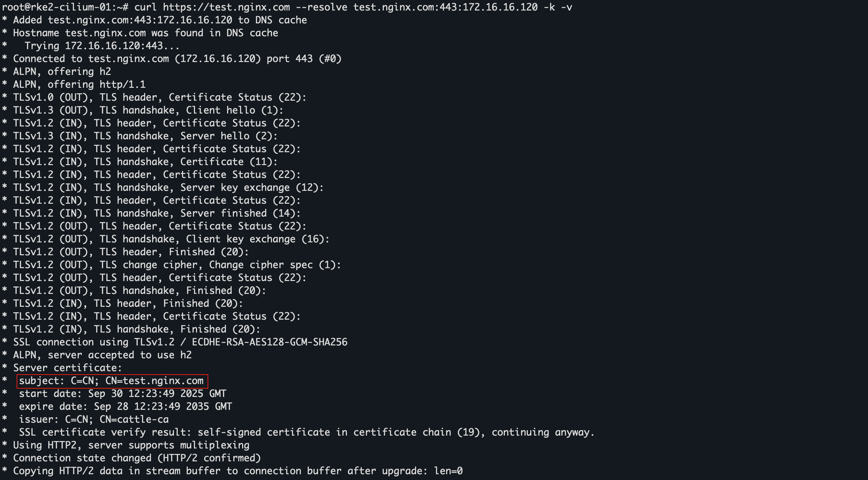
Task: Click the "ALPN, server accepted to use h2" line
Action: pos(102,355)
